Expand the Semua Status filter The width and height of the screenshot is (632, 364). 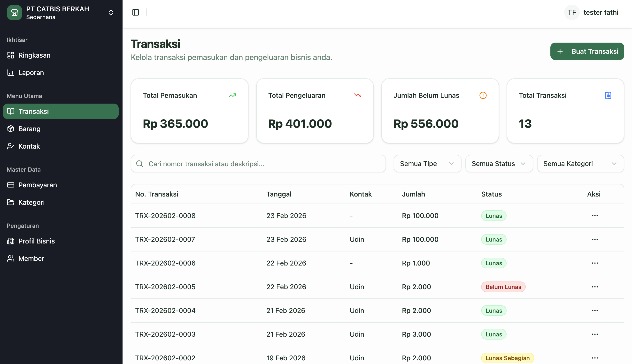click(x=499, y=164)
